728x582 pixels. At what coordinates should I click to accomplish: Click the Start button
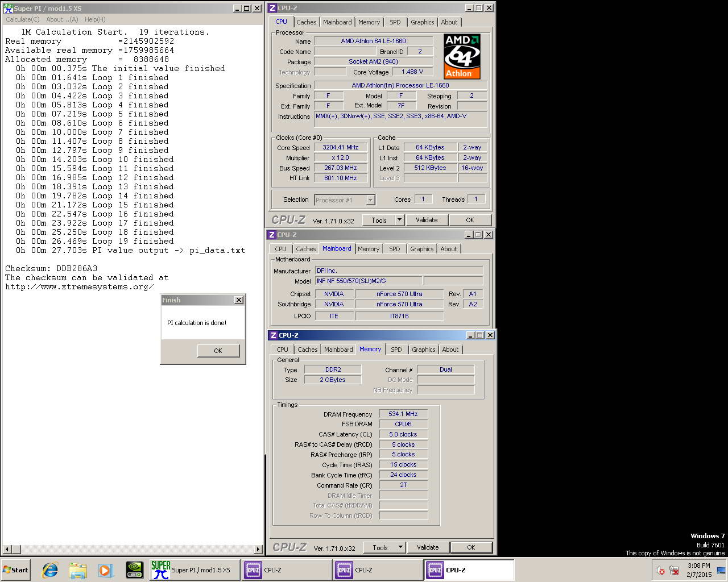[15, 570]
